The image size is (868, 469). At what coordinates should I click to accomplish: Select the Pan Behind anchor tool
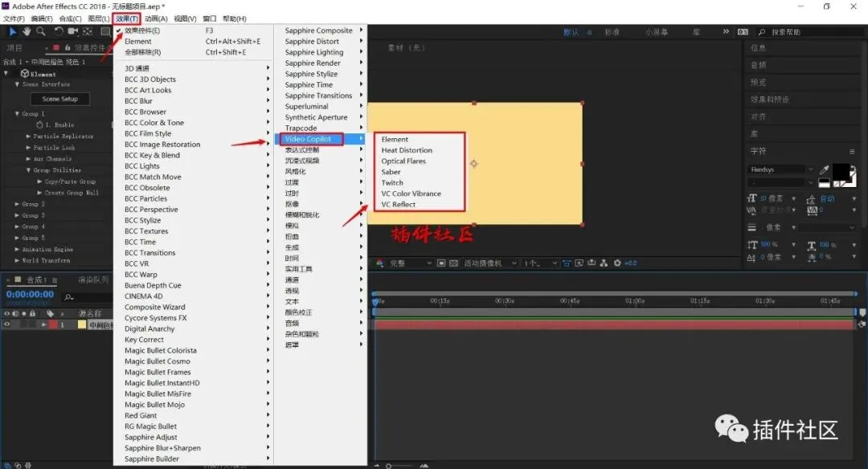pos(88,31)
